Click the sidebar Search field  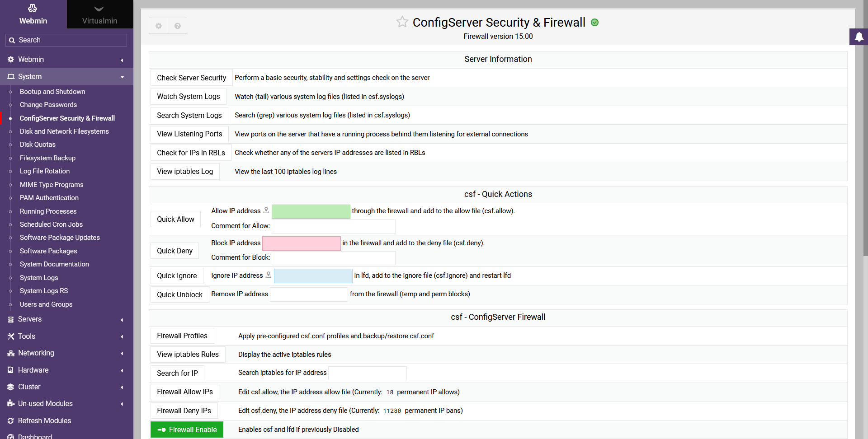66,40
